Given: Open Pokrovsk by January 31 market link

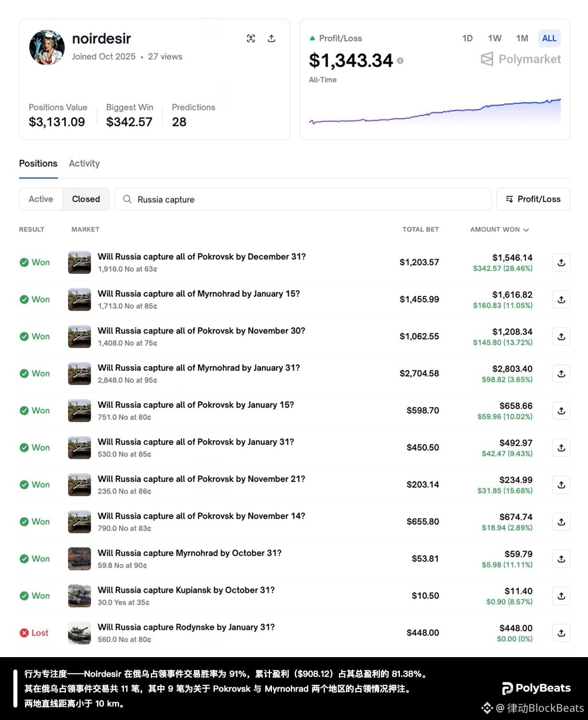Looking at the screenshot, I should point(196,442).
